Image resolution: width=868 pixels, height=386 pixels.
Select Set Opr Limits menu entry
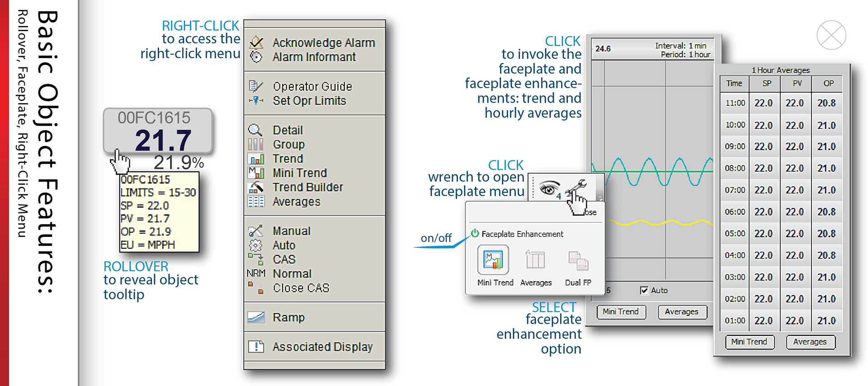coord(309,100)
